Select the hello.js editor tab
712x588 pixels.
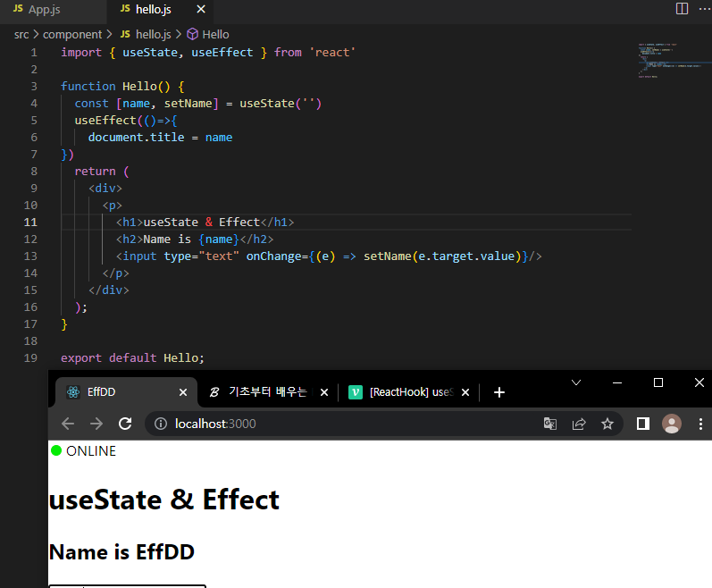point(153,10)
